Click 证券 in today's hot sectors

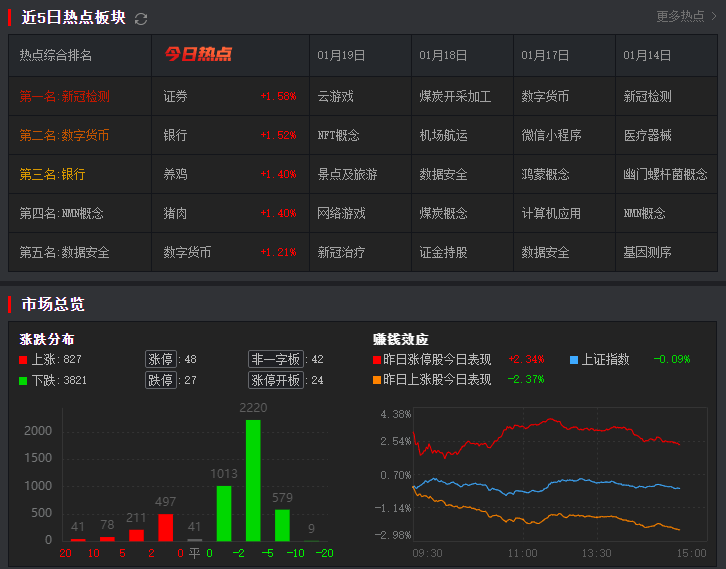(175, 96)
